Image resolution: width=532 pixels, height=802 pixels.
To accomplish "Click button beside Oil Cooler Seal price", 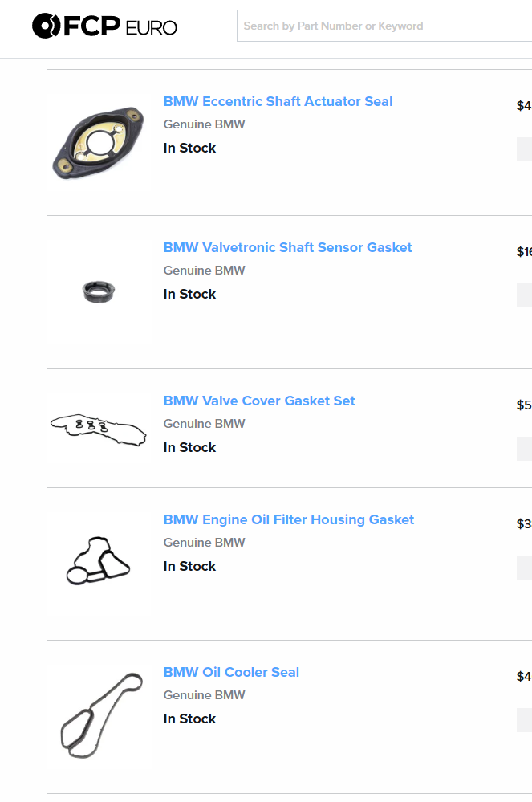I will (x=524, y=720).
